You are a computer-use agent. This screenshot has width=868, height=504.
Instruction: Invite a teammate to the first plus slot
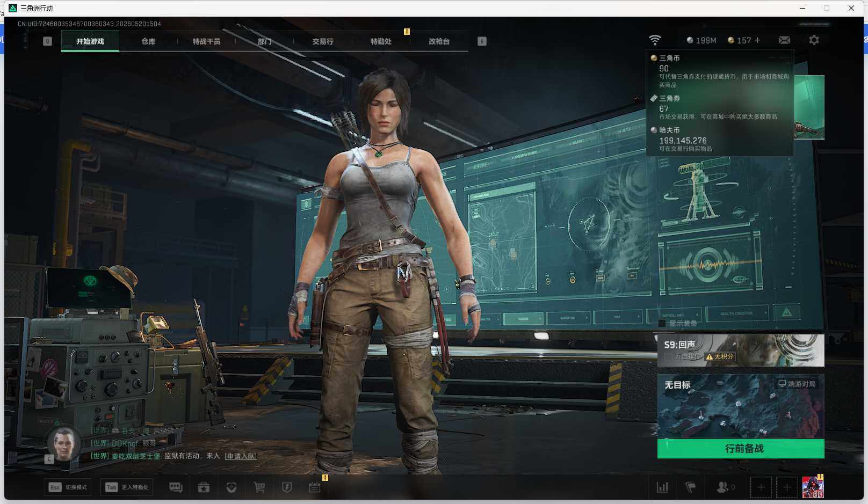click(761, 487)
